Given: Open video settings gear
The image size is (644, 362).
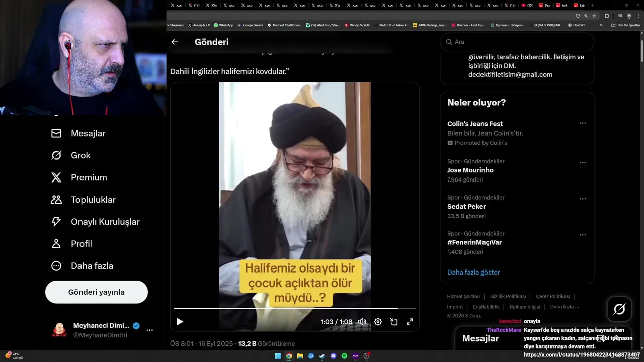Looking at the screenshot, I should tap(378, 322).
